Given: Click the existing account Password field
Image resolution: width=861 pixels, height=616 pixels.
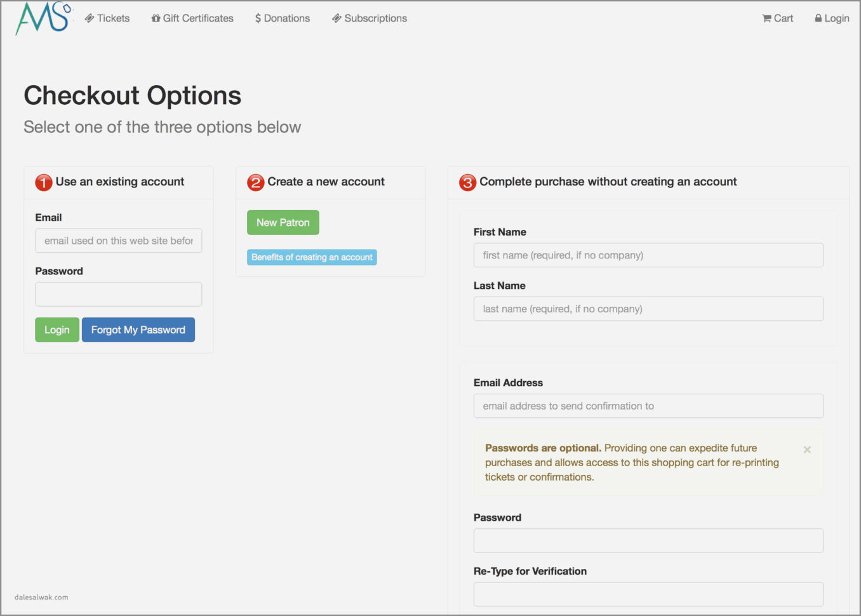Looking at the screenshot, I should [x=119, y=295].
